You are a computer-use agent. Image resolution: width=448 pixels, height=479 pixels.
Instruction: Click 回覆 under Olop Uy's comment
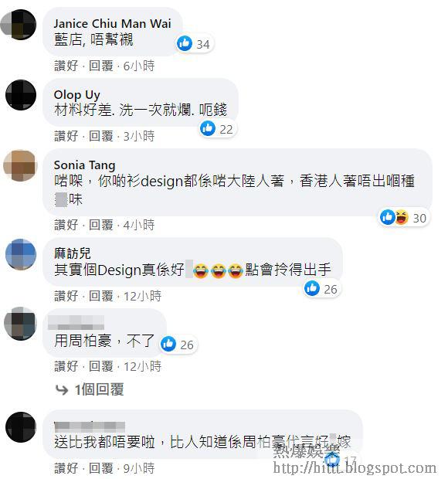(x=100, y=136)
